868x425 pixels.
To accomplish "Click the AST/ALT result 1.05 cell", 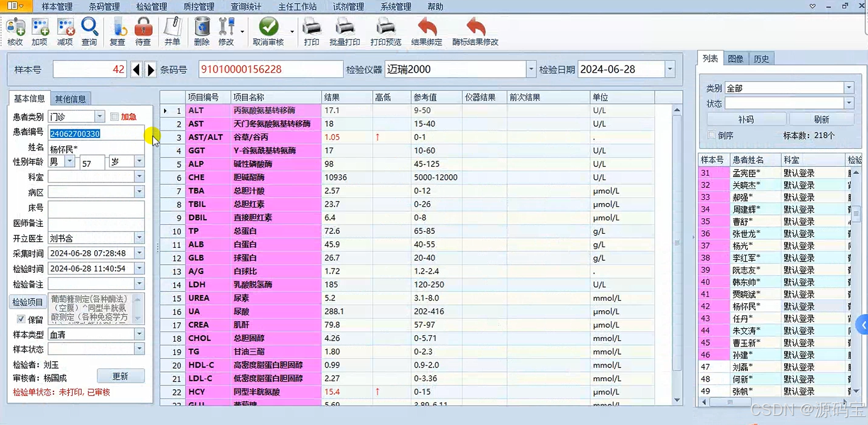I will point(347,137).
